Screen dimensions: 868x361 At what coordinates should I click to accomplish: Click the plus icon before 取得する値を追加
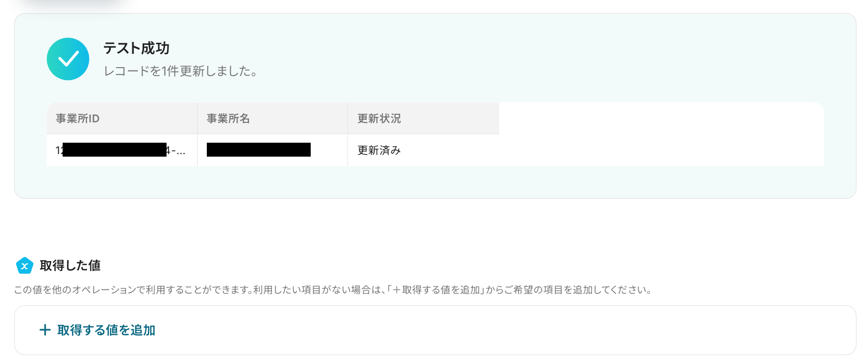(45, 330)
